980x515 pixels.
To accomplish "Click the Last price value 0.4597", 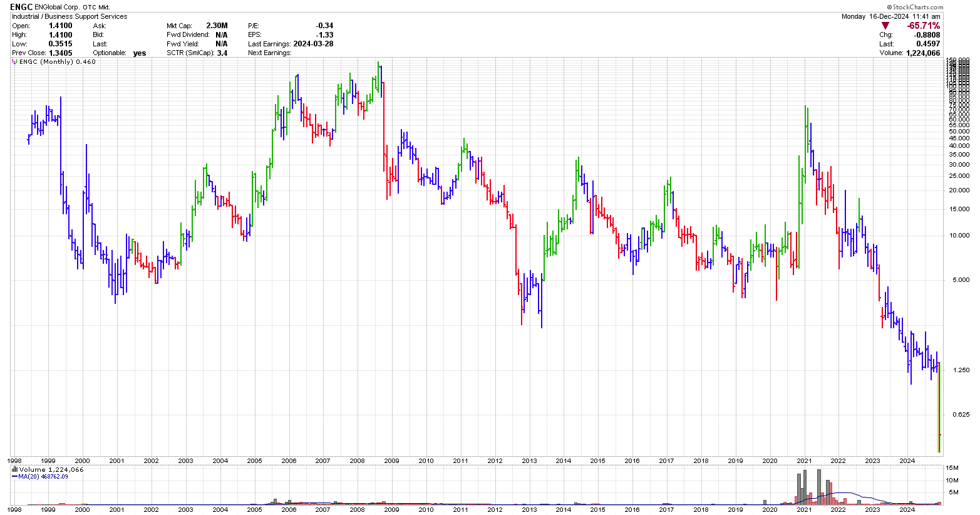I will (x=928, y=44).
